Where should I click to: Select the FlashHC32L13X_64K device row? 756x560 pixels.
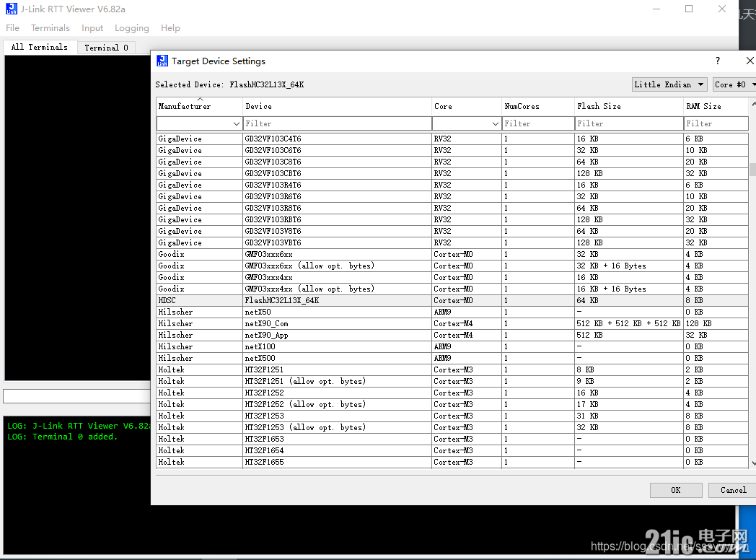tap(452, 300)
